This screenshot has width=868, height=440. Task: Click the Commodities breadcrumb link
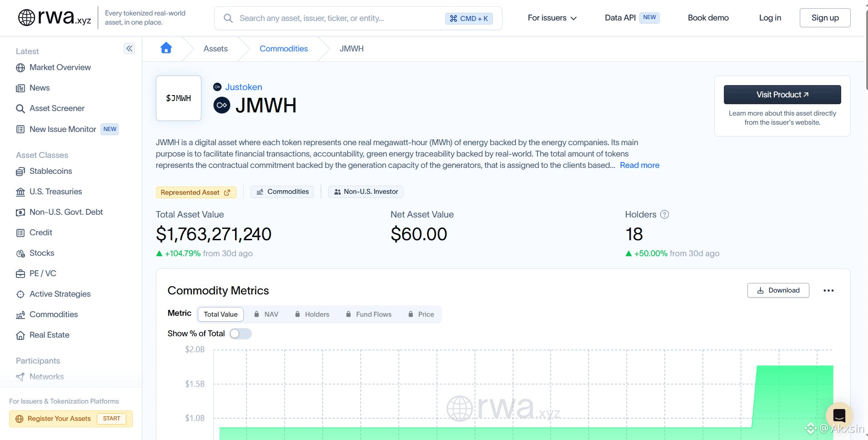click(284, 49)
